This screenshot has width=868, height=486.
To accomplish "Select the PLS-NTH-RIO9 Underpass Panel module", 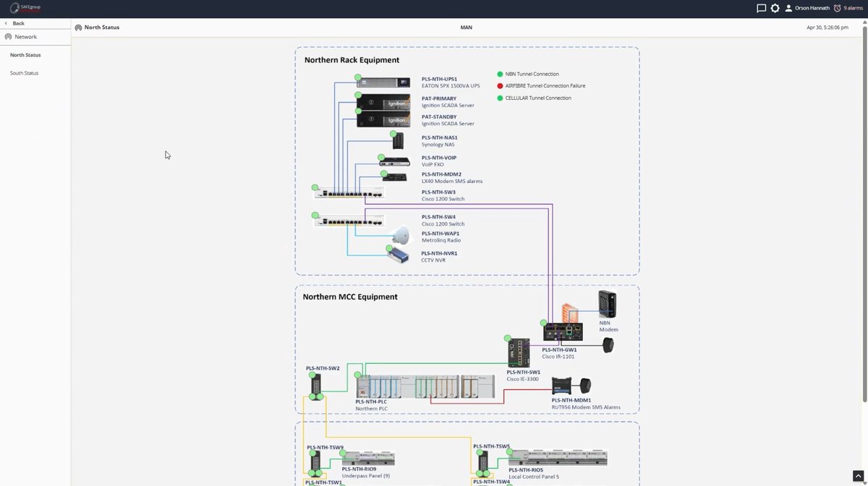I will [x=368, y=459].
